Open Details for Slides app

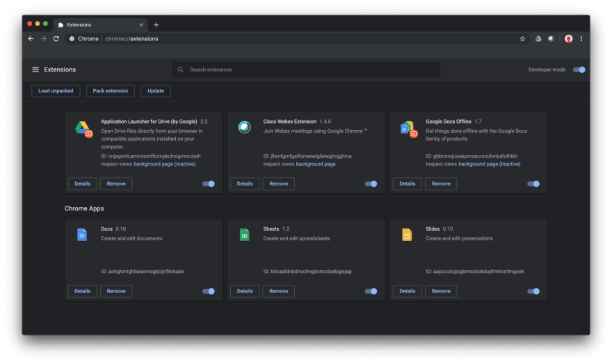tap(407, 291)
